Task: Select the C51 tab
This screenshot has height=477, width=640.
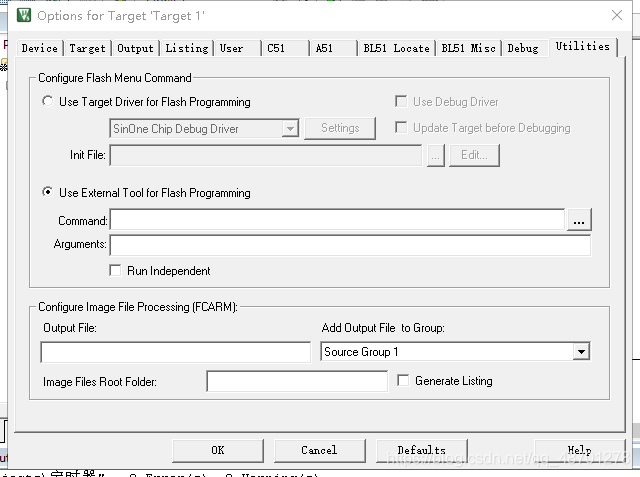Action: [286, 48]
